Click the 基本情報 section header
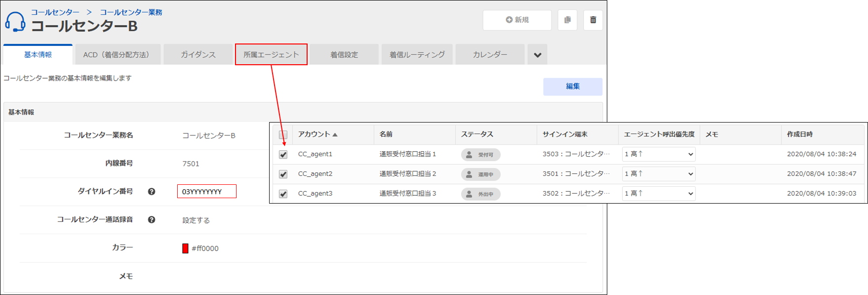868x295 pixels. click(303, 112)
